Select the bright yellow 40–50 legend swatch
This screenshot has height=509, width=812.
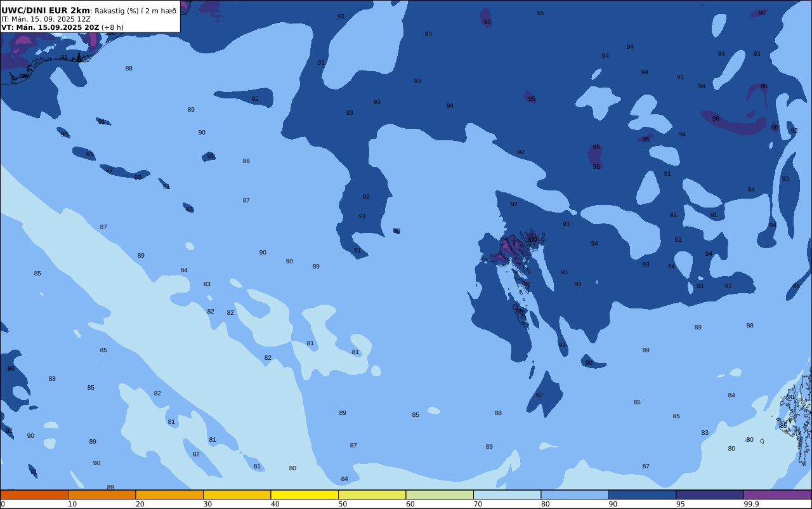click(x=304, y=494)
